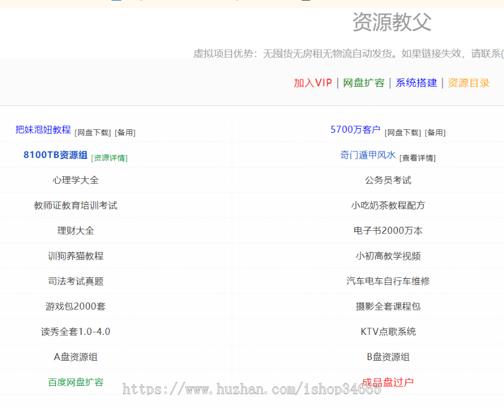The image size is (504, 420).
Task: Open the 5700万客户 resource
Action: (355, 129)
